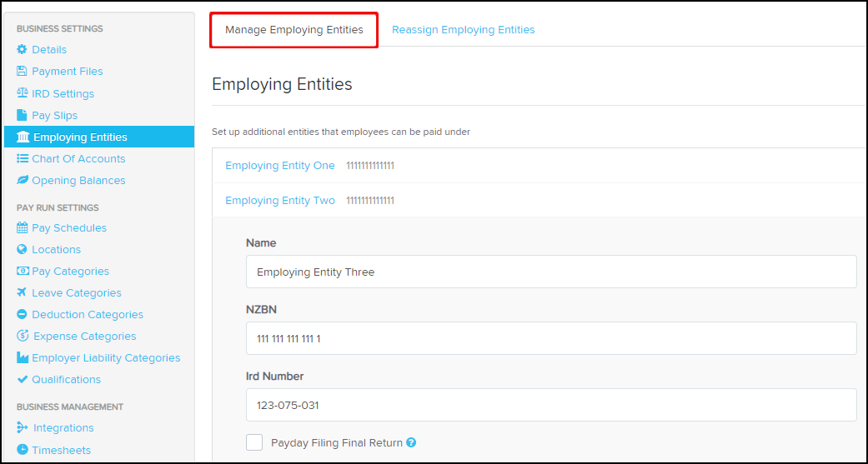This screenshot has width=868, height=464.
Task: Click the Pay Schedules calendar icon
Action: 23,228
